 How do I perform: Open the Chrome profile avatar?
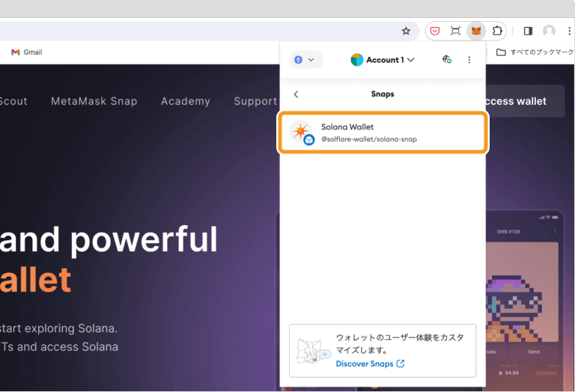click(x=549, y=31)
